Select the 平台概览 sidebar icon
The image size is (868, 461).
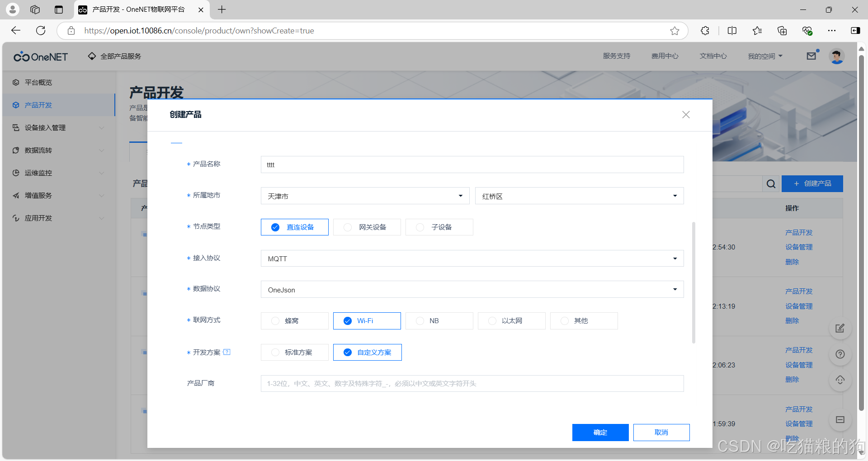(x=16, y=82)
